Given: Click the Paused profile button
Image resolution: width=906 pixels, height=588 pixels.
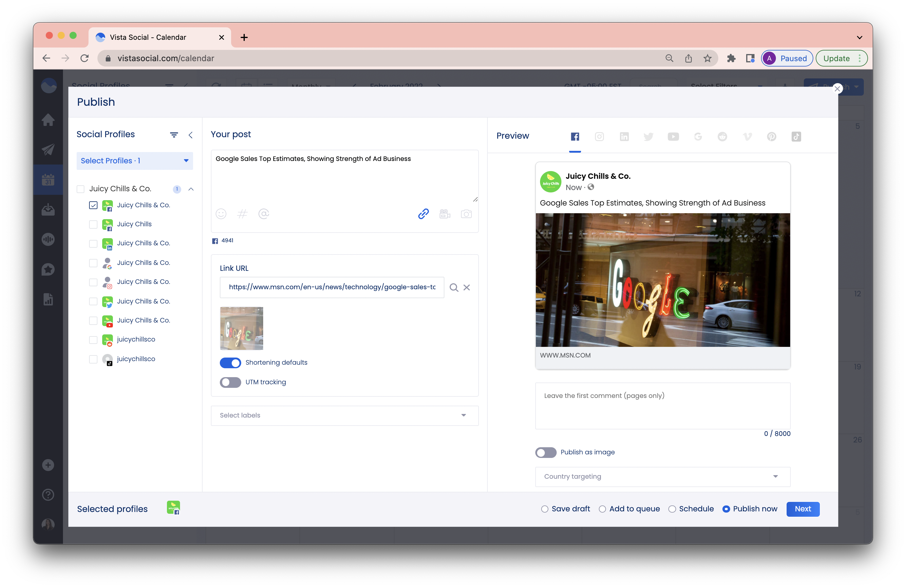Looking at the screenshot, I should [787, 58].
